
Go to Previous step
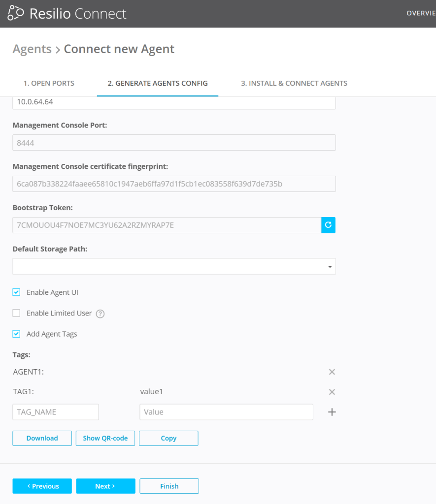42,486
